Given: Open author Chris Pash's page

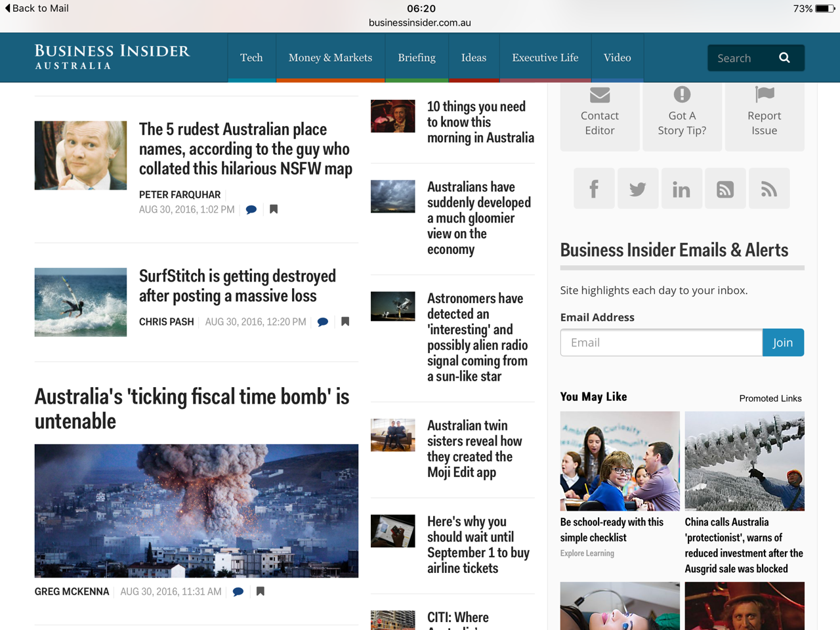Looking at the screenshot, I should click(167, 322).
